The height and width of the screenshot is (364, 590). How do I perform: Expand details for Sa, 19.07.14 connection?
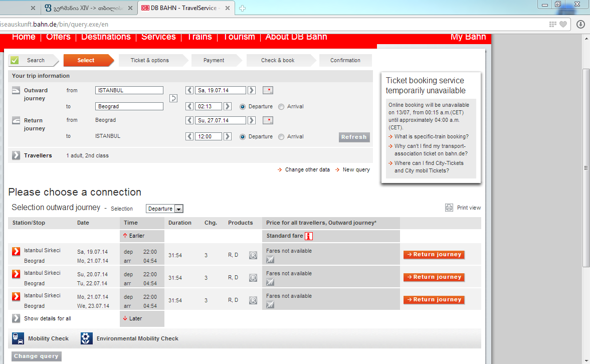16,252
